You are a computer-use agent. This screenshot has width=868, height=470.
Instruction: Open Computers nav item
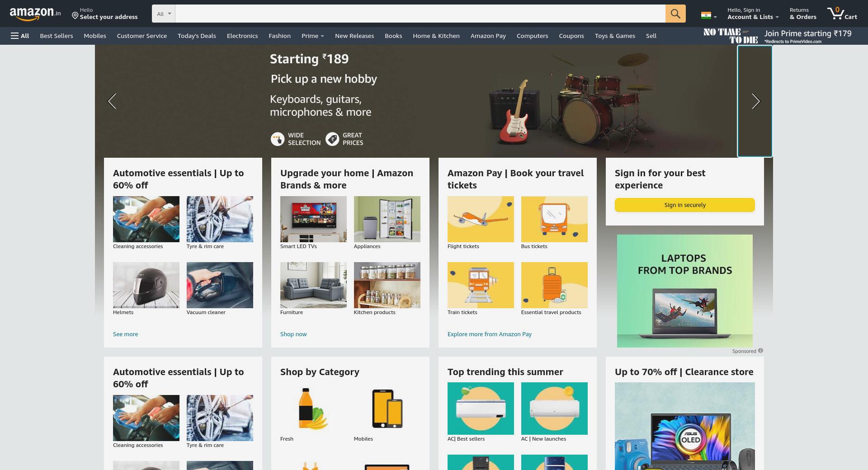coord(532,36)
